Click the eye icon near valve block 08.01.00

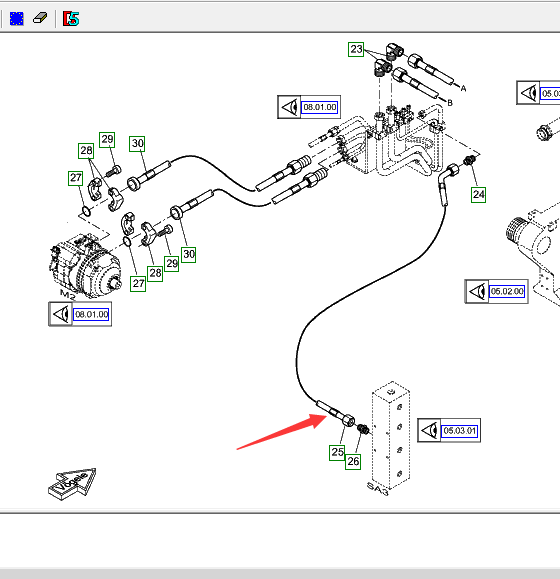(x=289, y=107)
